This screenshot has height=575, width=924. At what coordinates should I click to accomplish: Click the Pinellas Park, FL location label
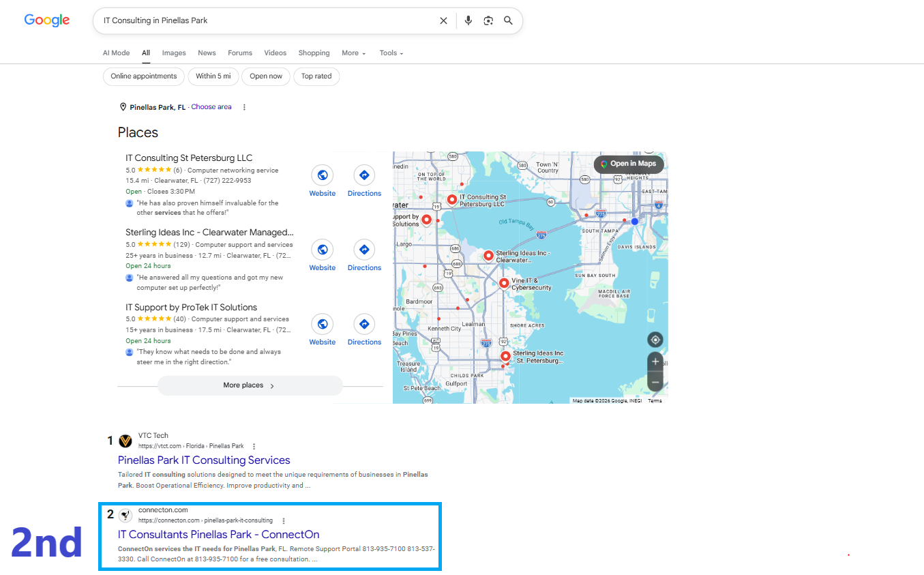158,107
